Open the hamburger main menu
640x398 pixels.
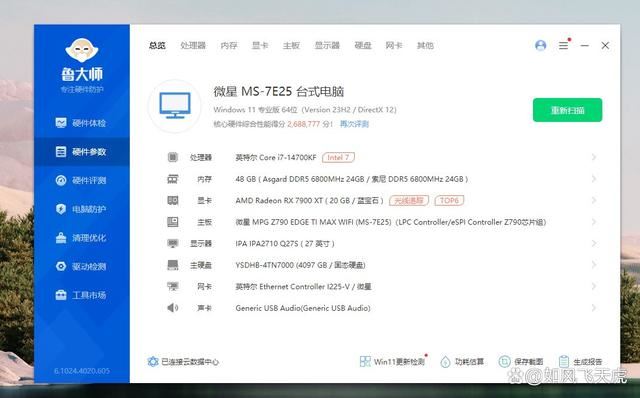point(564,45)
